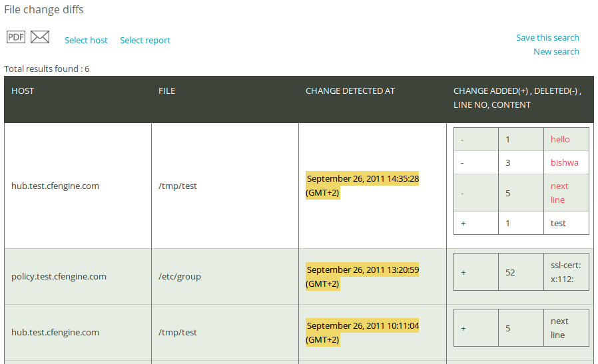Screen dimensions: 598x364
Task: Click the September 26, 2011 10:11:04 timestamp
Action: [x=362, y=332]
